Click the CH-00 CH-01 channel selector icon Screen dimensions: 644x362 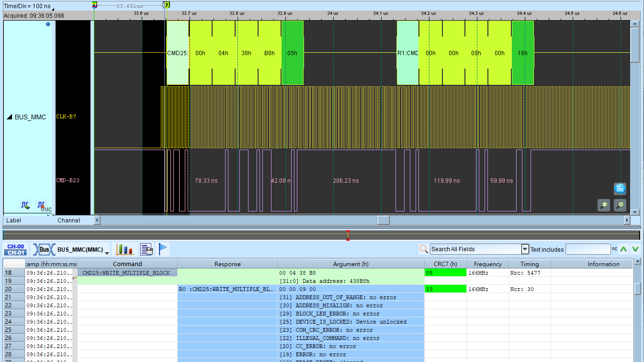[x=16, y=249]
